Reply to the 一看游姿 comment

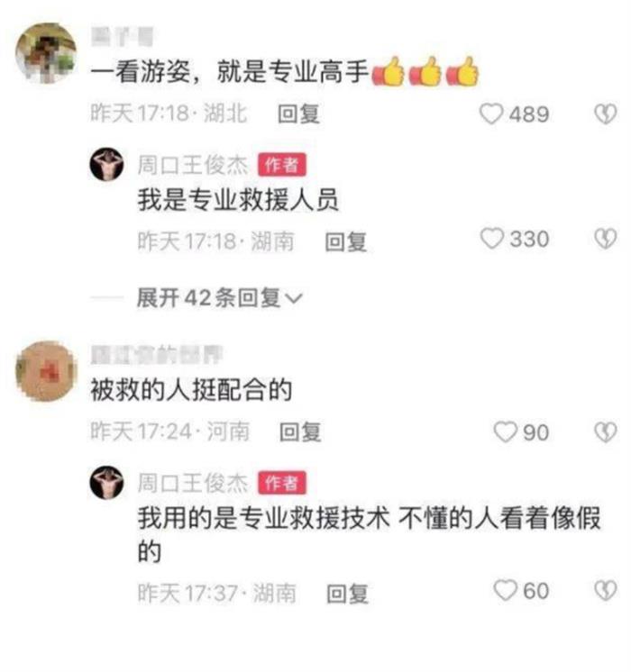pyautogui.click(x=298, y=114)
